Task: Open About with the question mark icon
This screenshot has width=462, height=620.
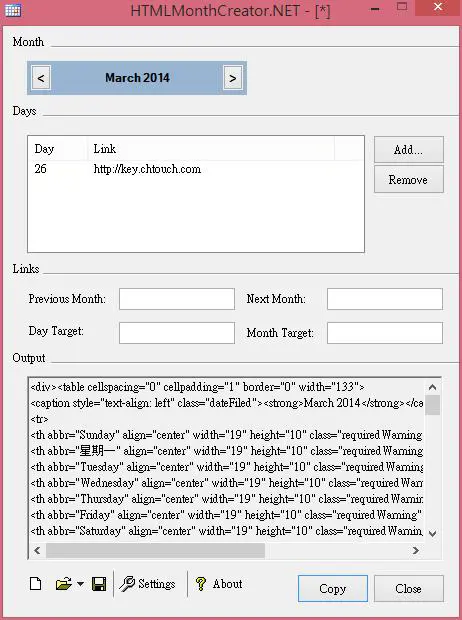Action: 219,584
